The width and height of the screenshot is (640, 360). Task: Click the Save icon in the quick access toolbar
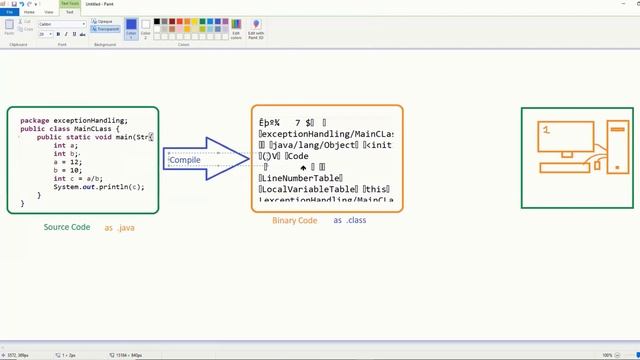point(14,4)
